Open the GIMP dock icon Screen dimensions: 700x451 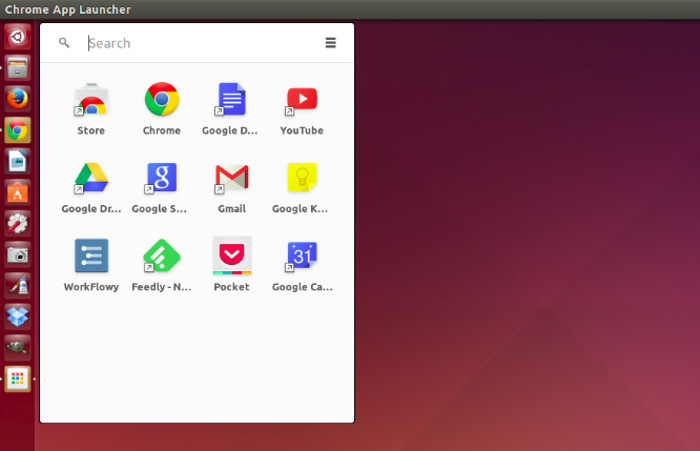tap(17, 347)
